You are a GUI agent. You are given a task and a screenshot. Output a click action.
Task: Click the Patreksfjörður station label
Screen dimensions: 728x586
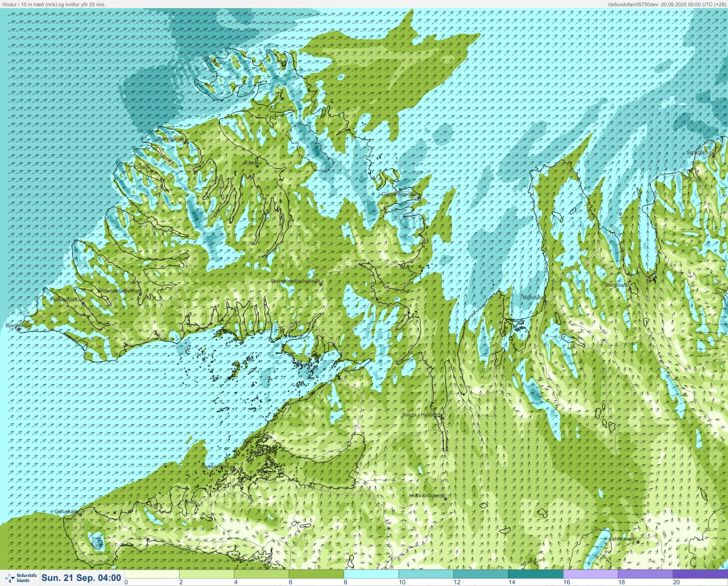(x=67, y=299)
